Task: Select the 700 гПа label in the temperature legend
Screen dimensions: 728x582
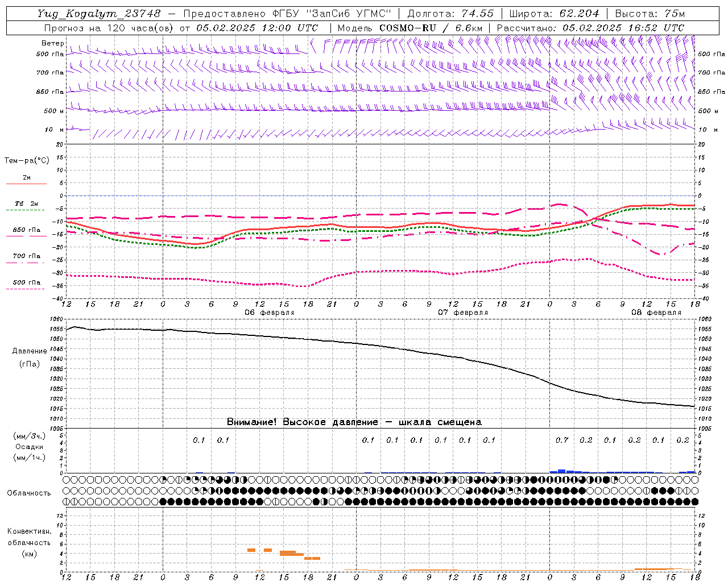Action: 27,256
